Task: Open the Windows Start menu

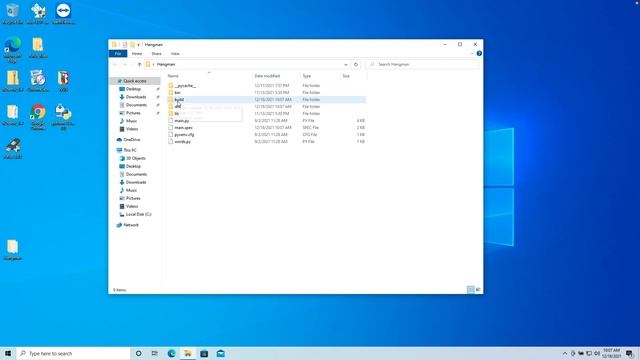Action: tap(8, 353)
